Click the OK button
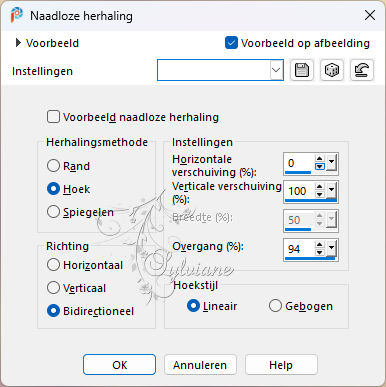 (119, 365)
